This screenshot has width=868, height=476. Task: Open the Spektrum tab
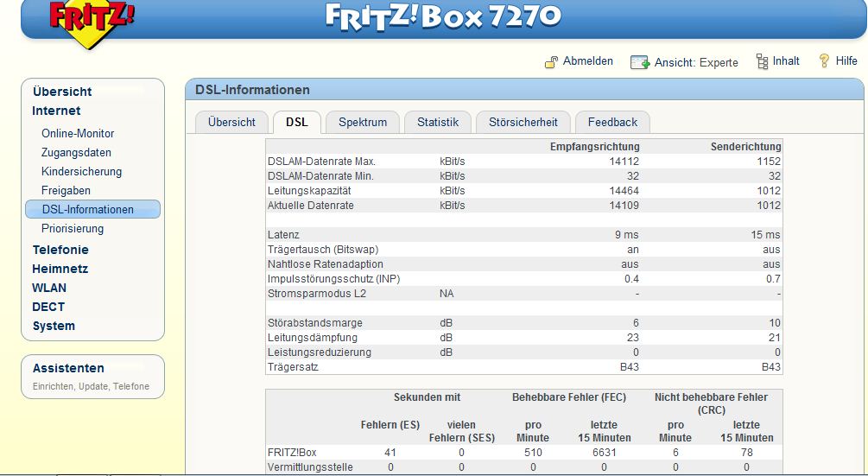coord(362,123)
